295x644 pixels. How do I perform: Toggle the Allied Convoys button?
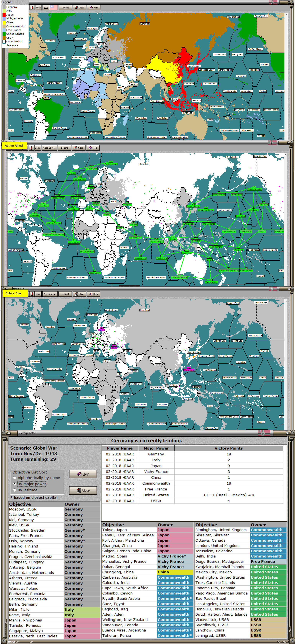[50, 148]
